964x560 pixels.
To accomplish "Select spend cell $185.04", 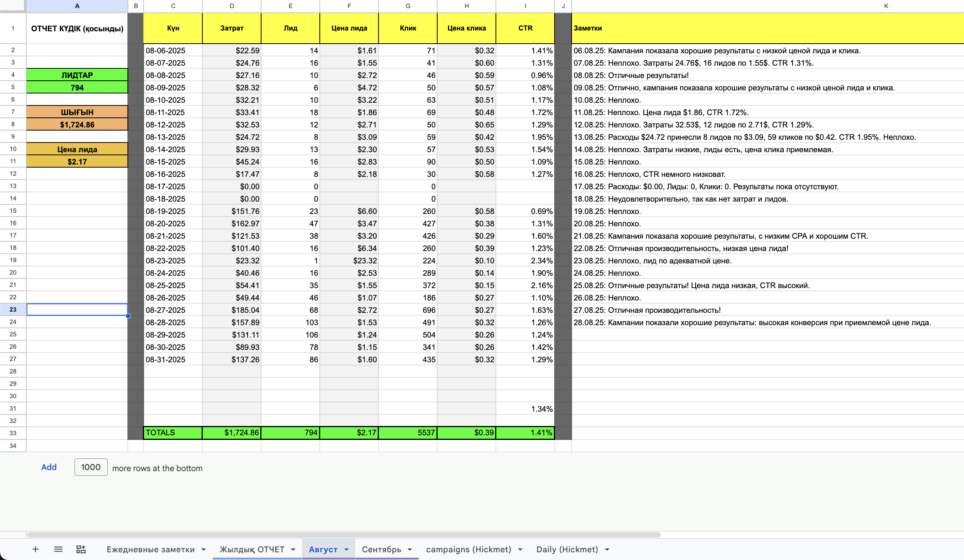I will click(232, 310).
